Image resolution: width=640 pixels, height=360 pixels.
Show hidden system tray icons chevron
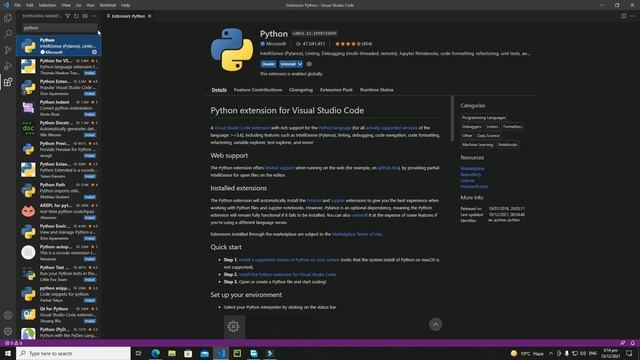[551, 353]
